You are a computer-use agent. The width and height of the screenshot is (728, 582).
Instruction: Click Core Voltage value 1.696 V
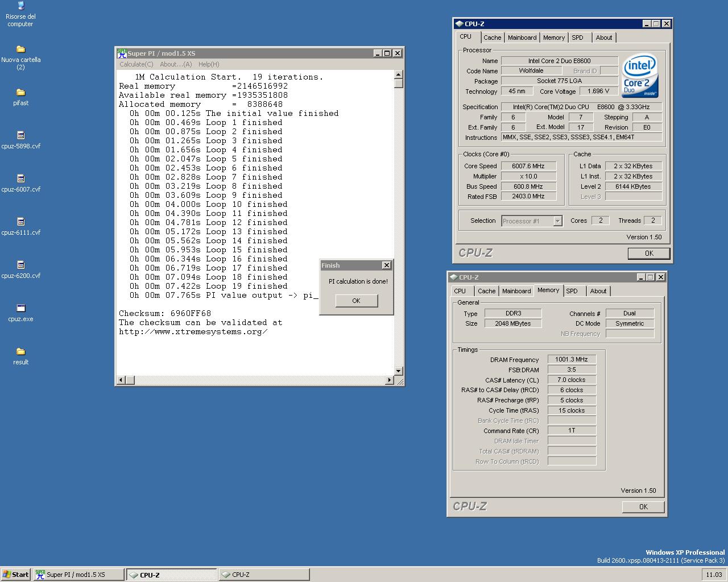[x=599, y=91]
